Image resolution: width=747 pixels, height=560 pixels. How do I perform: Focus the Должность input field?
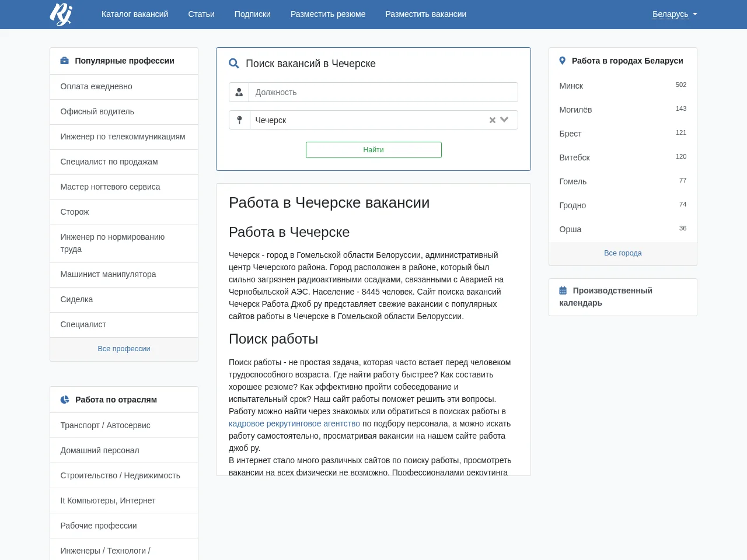[x=383, y=92]
